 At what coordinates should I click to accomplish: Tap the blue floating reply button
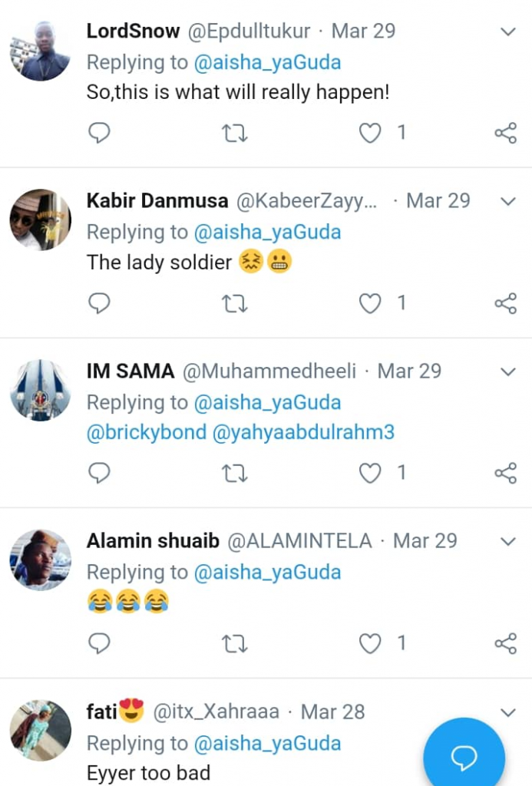pos(464,758)
